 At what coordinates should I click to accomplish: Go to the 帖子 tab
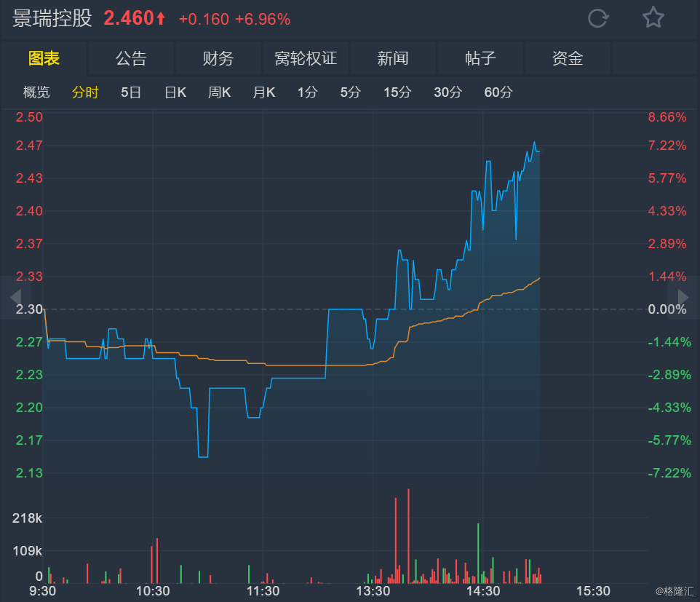coord(480,59)
